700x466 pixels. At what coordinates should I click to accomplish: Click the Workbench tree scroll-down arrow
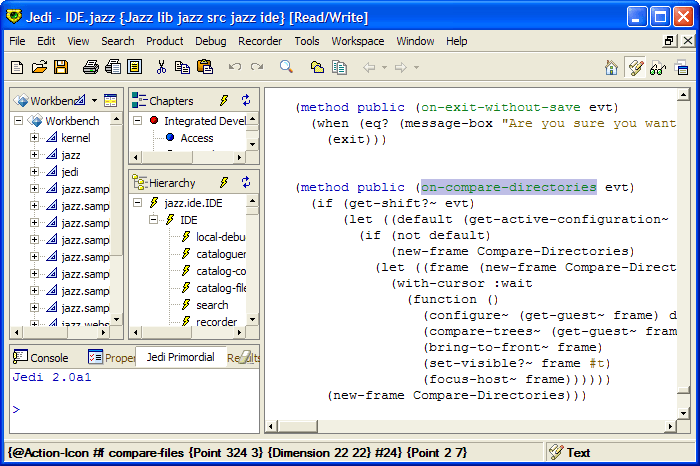click(116, 319)
